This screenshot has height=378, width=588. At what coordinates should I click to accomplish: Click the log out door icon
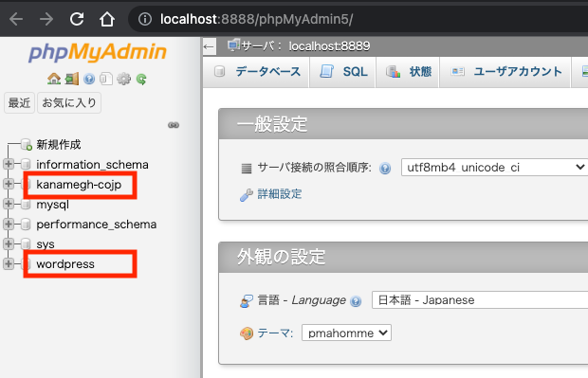tap(72, 79)
